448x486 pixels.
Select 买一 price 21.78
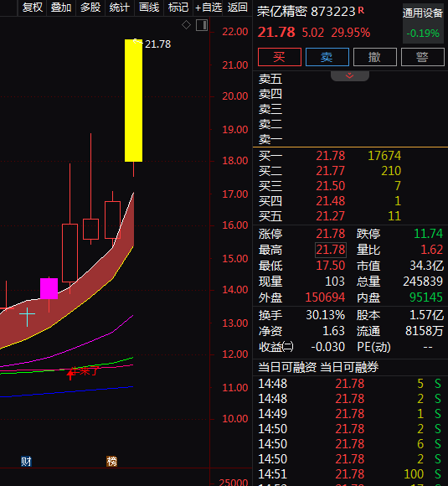(x=330, y=156)
